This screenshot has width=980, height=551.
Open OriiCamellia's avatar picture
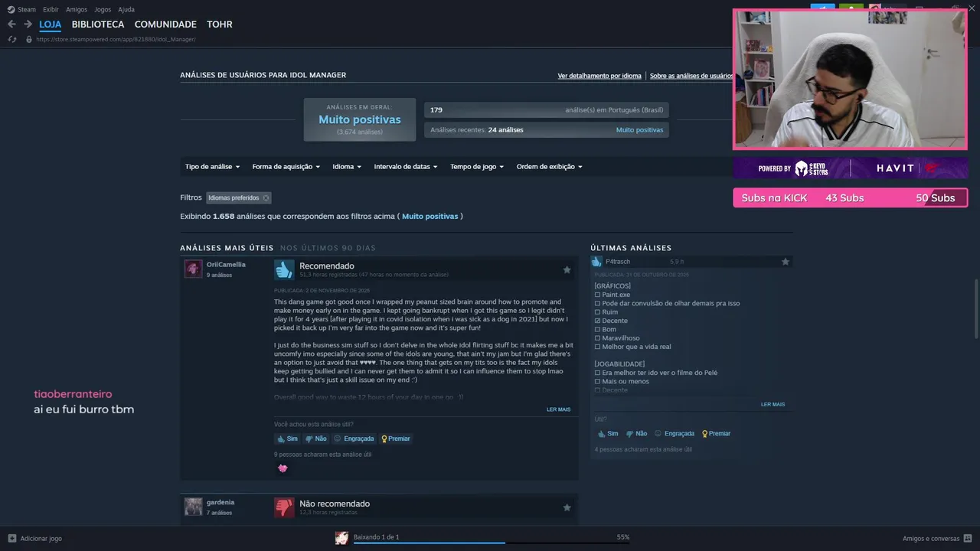click(193, 269)
